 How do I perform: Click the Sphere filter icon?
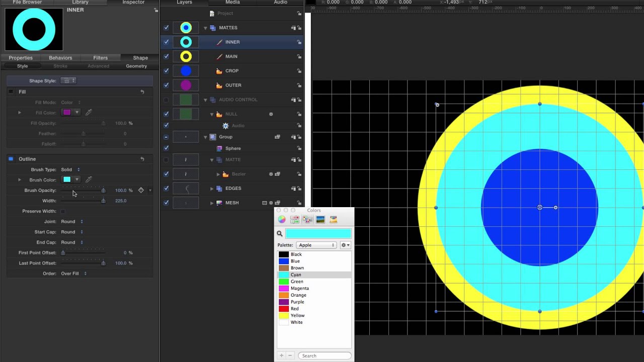click(x=219, y=148)
